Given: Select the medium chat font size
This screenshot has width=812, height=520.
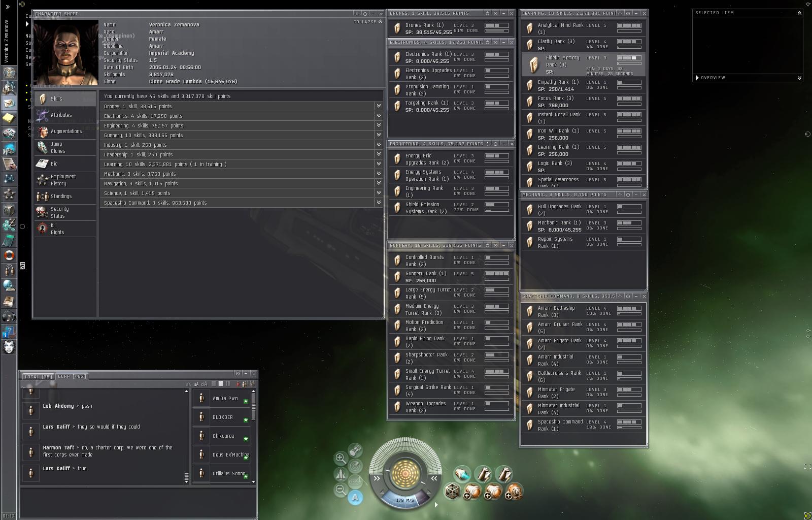Looking at the screenshot, I should point(196,384).
